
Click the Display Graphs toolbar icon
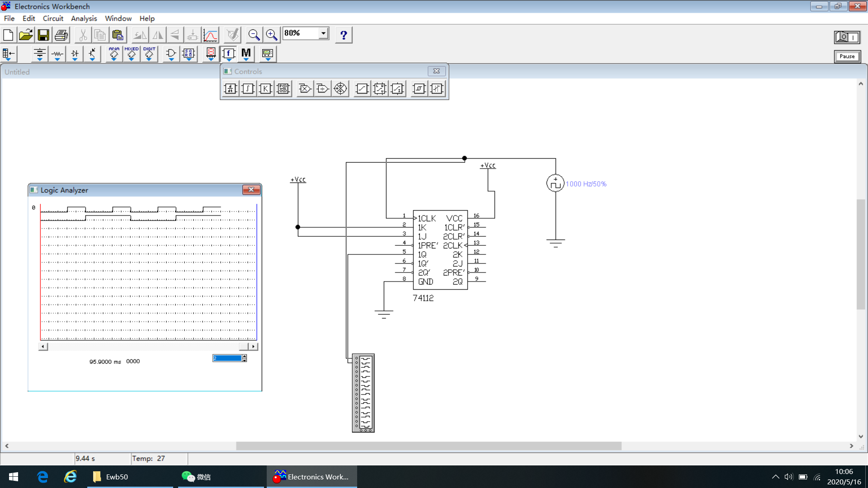pos(210,35)
